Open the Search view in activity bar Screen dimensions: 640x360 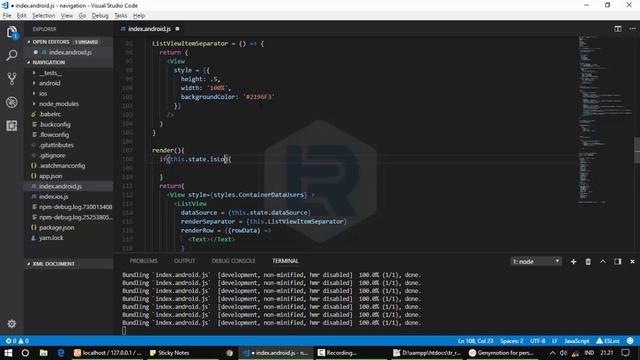point(11,55)
